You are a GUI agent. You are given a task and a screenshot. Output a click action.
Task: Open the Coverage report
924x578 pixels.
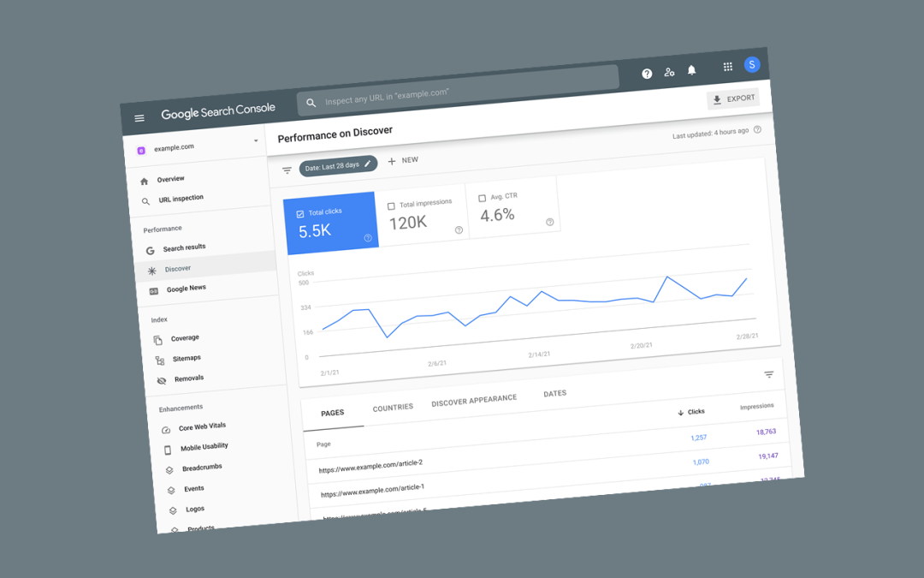coord(185,338)
